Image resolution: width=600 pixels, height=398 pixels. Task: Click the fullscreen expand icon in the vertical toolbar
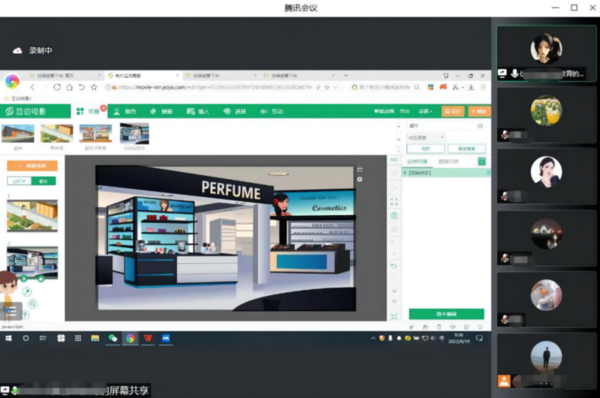(x=394, y=201)
